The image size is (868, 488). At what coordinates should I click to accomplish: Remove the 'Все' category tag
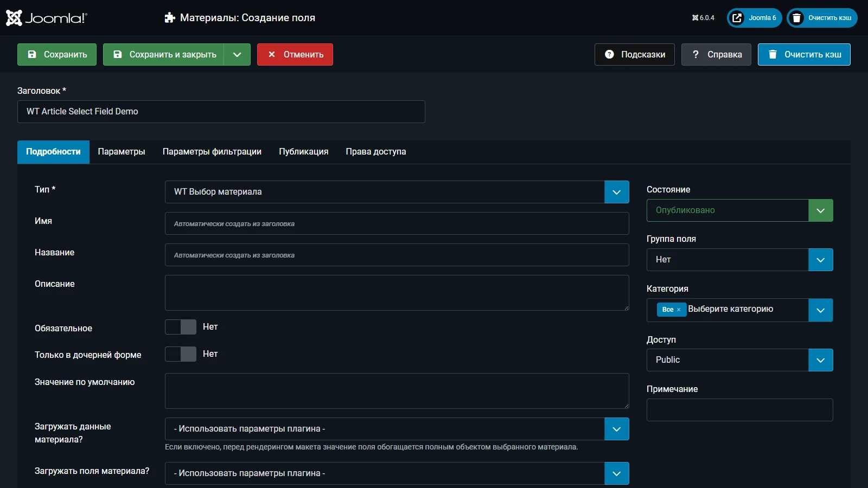pyautogui.click(x=679, y=310)
